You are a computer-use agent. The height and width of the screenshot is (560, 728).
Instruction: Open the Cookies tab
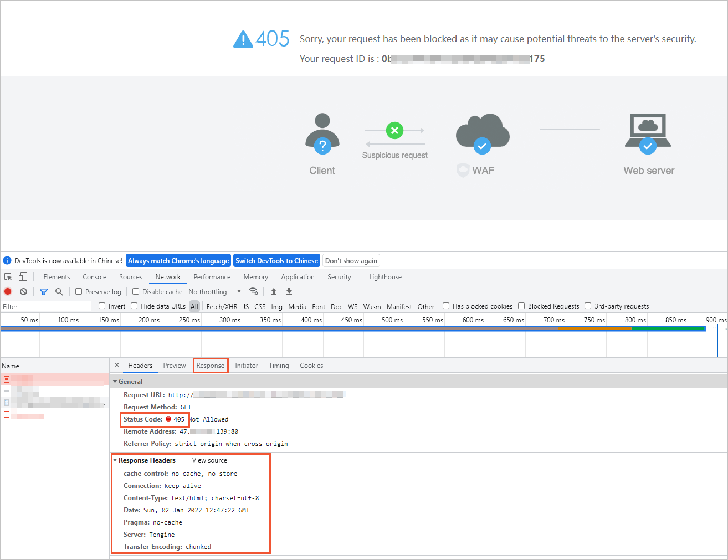tap(311, 366)
